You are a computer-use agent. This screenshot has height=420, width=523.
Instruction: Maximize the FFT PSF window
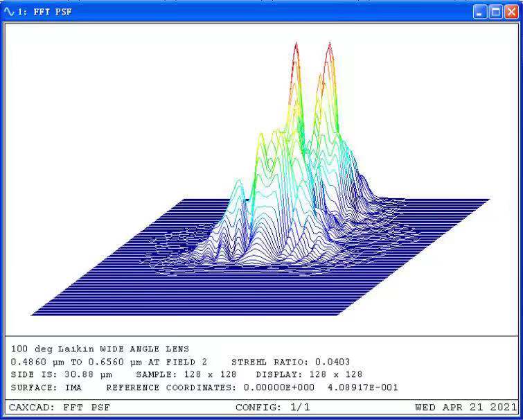coord(496,12)
